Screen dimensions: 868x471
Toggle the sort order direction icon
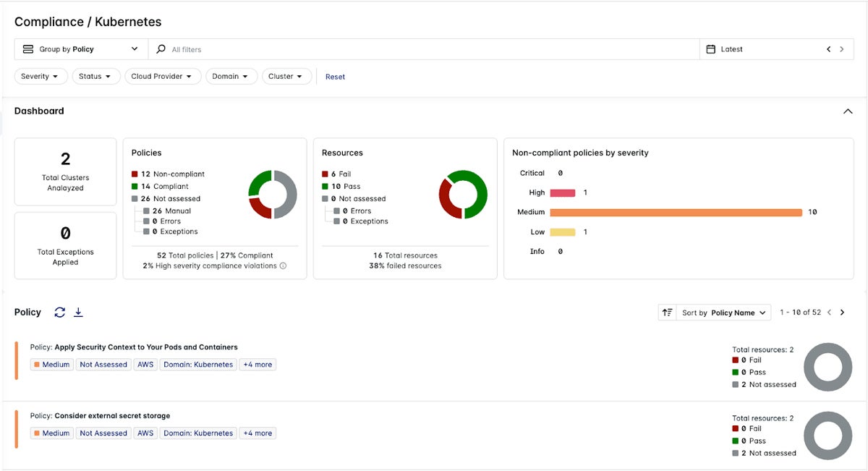tap(667, 313)
